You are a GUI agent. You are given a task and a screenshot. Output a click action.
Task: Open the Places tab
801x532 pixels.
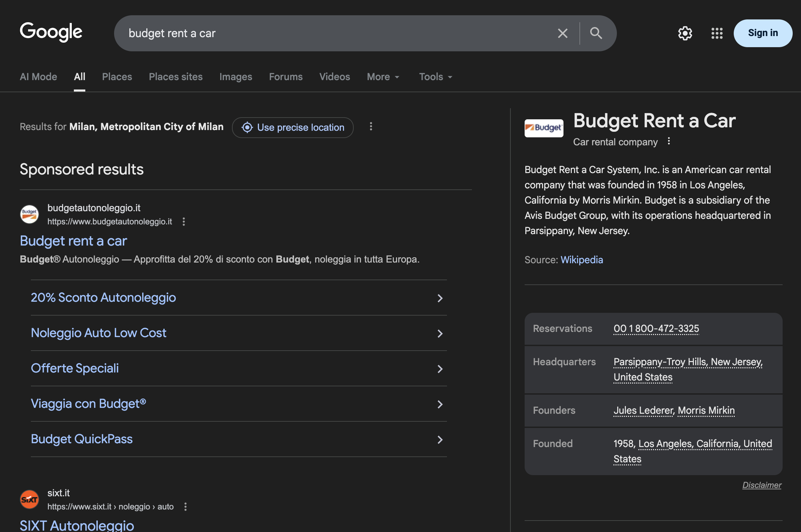[117, 77]
